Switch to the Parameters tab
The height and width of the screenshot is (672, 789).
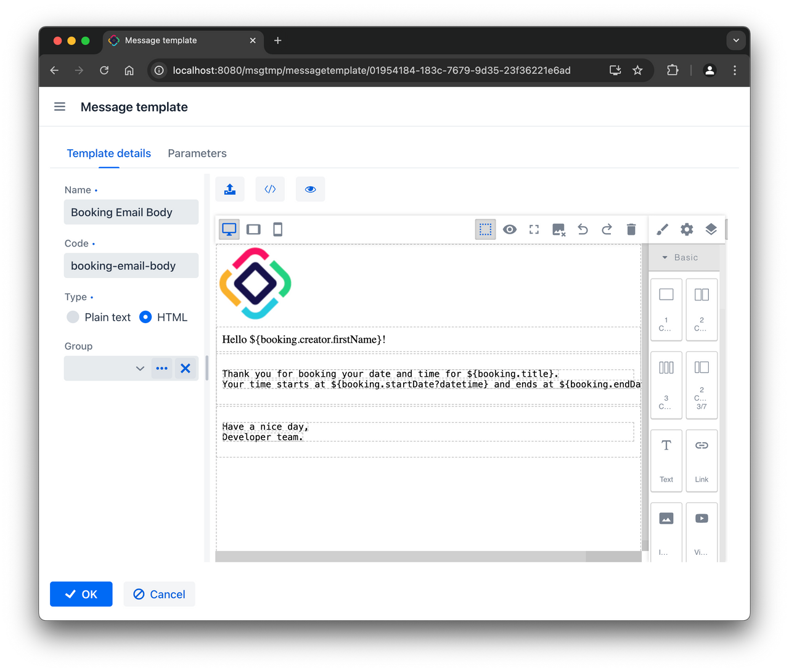(x=197, y=153)
